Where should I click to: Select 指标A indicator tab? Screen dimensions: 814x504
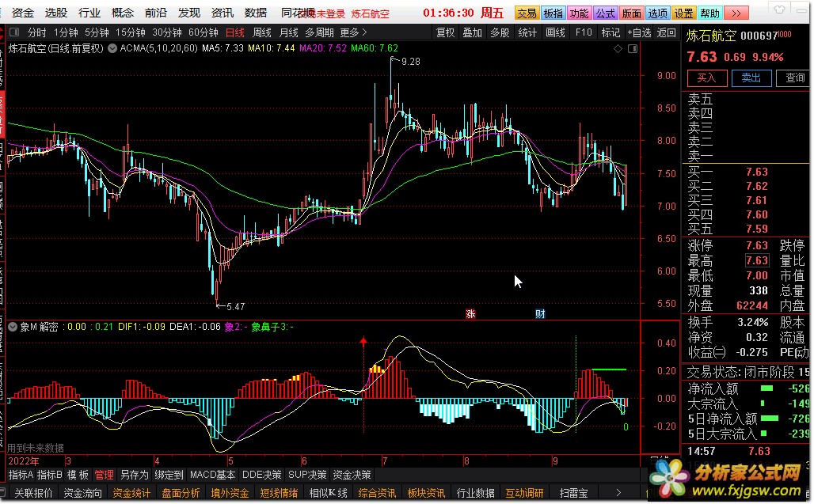(21, 475)
